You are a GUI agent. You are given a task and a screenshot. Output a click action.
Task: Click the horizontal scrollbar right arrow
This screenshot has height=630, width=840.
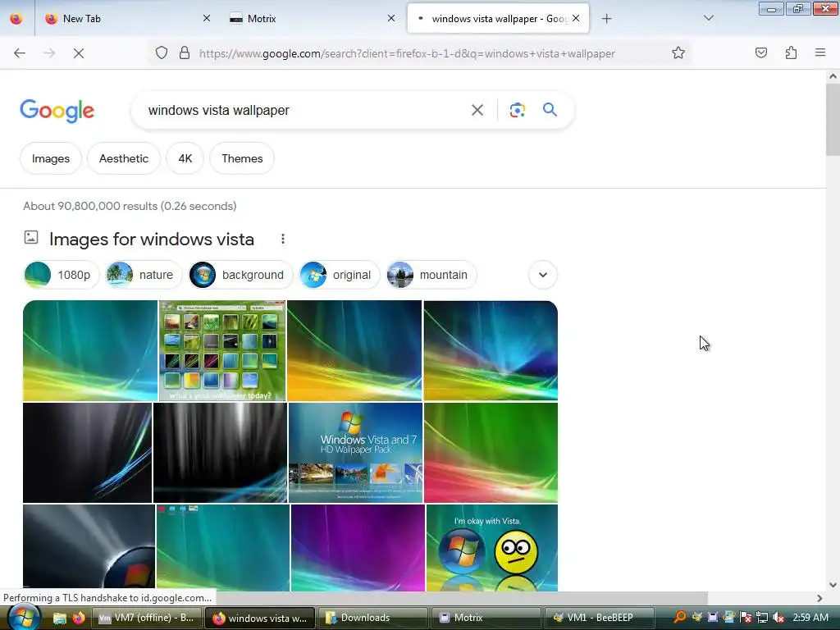pyautogui.click(x=819, y=598)
